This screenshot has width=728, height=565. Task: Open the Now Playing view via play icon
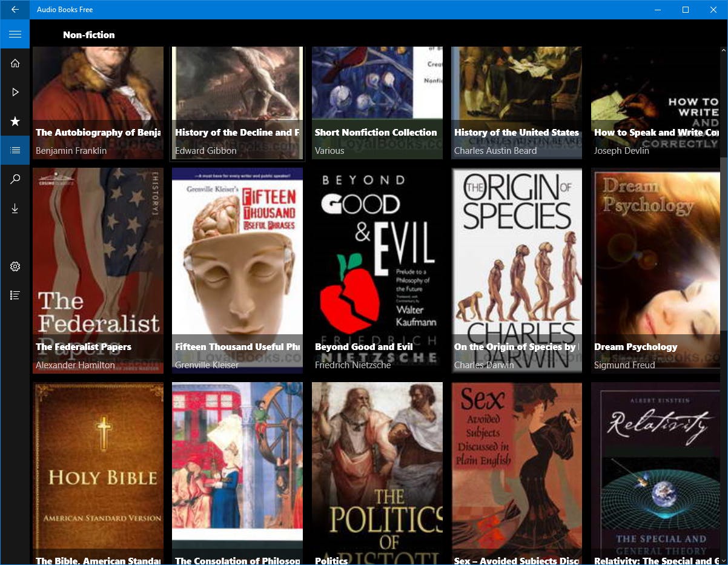(15, 91)
